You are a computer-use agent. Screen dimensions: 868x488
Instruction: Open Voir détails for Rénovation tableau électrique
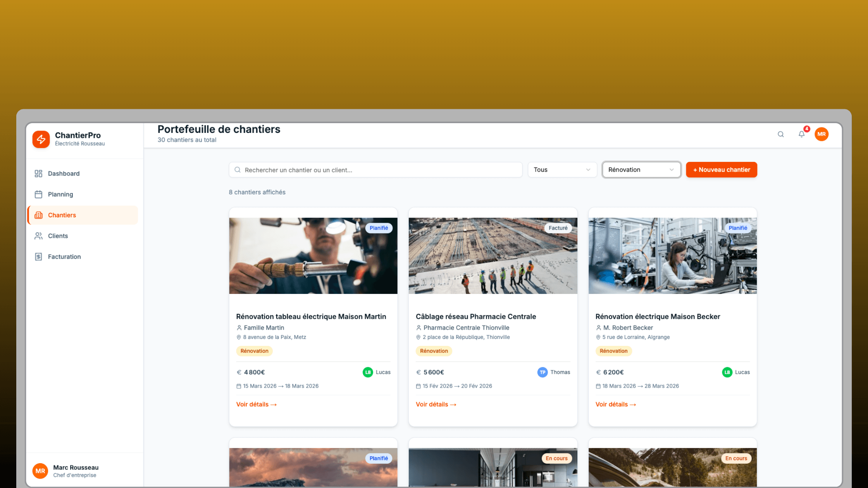(x=256, y=404)
